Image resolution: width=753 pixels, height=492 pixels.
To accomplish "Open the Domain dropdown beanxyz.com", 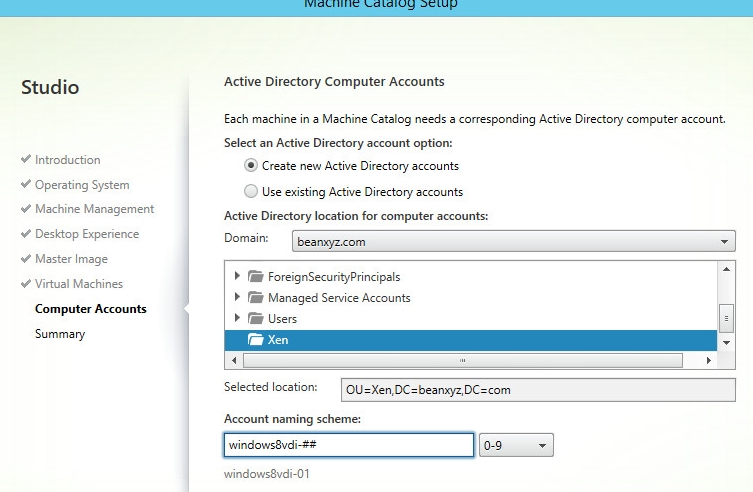I will pos(513,241).
